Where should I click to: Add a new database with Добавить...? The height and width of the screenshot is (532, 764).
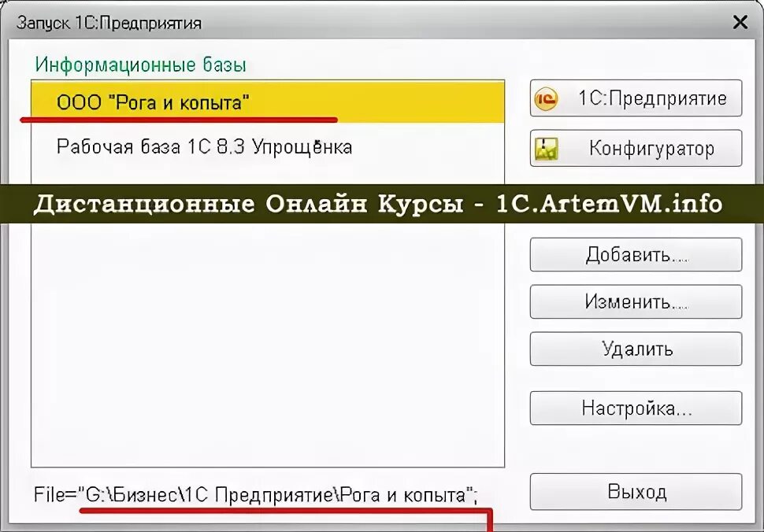(636, 254)
